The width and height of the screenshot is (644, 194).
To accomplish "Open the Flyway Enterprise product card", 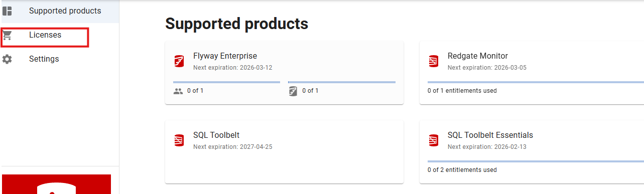I will tap(284, 73).
